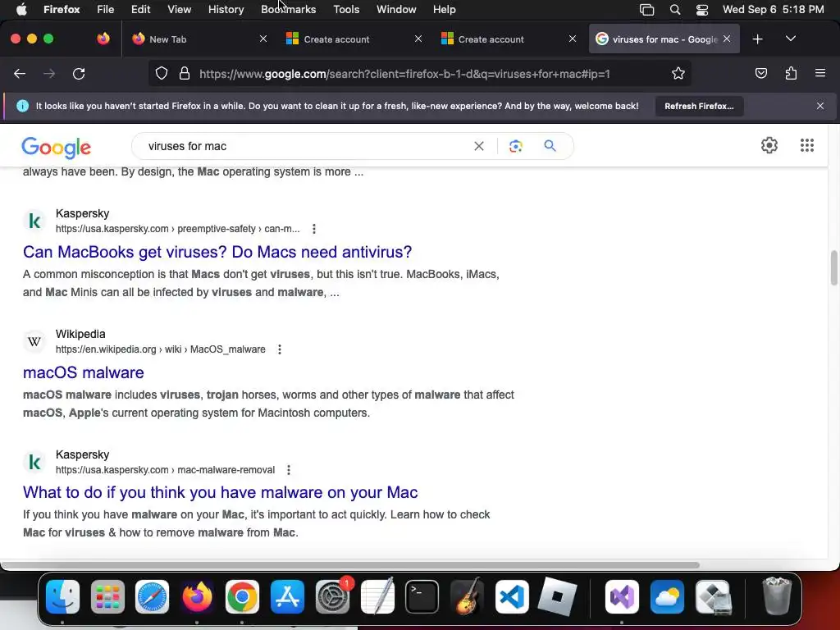The width and height of the screenshot is (840, 630).
Task: Close the viruses for mac tab
Action: pyautogui.click(x=727, y=39)
